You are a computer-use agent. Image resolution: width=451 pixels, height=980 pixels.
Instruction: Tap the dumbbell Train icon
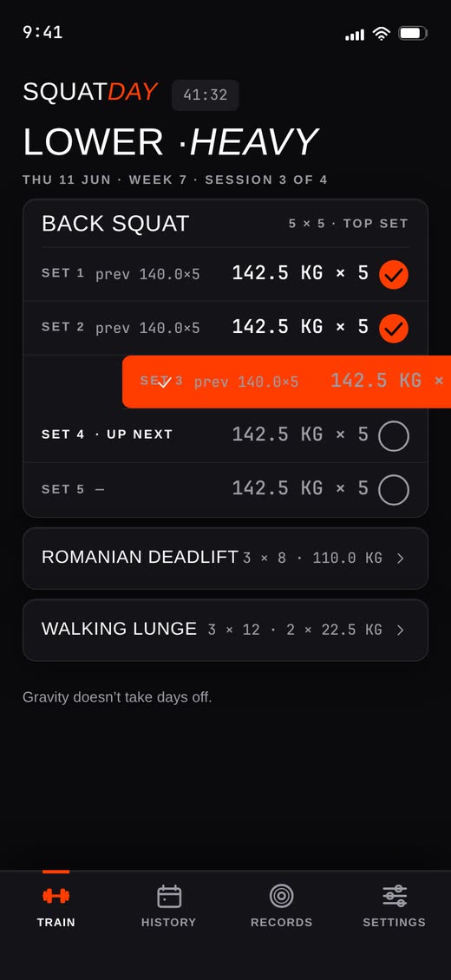[56, 896]
